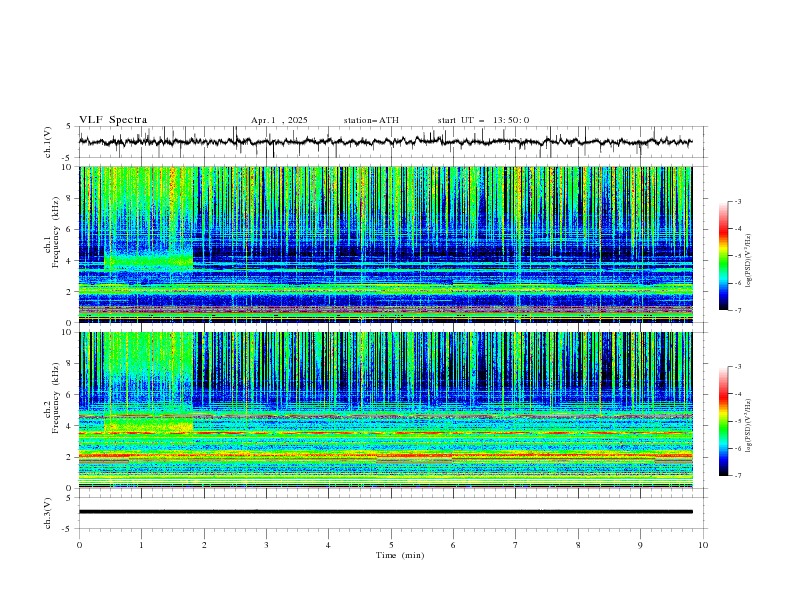Click the ch.1 top waveform trace

point(385,142)
